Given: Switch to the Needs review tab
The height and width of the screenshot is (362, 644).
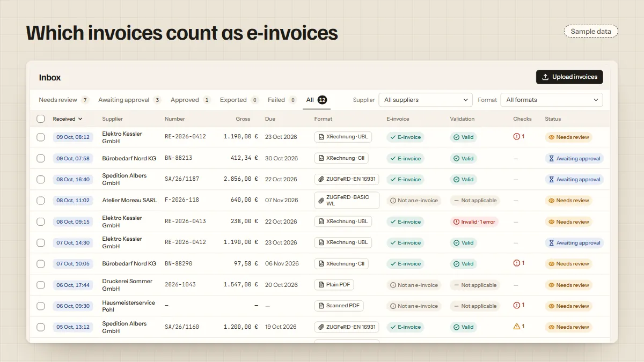Looking at the screenshot, I should tap(64, 100).
